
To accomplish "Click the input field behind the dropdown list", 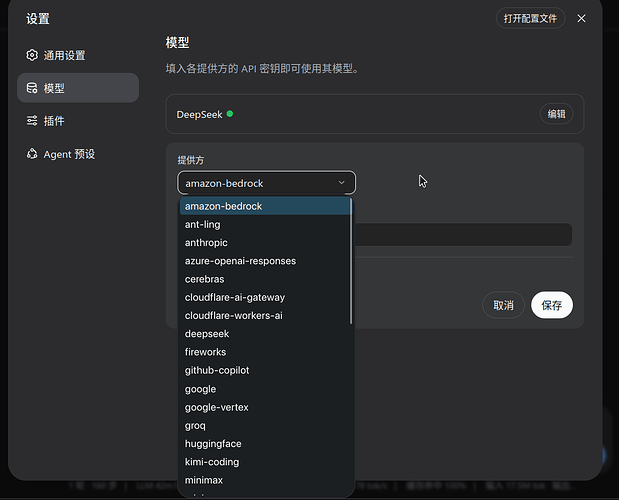I will click(x=463, y=234).
